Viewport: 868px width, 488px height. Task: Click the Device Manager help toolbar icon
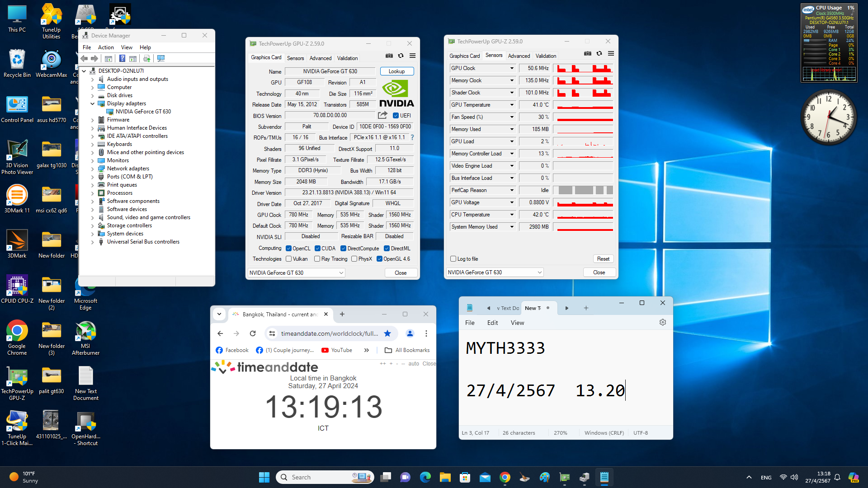(x=122, y=58)
